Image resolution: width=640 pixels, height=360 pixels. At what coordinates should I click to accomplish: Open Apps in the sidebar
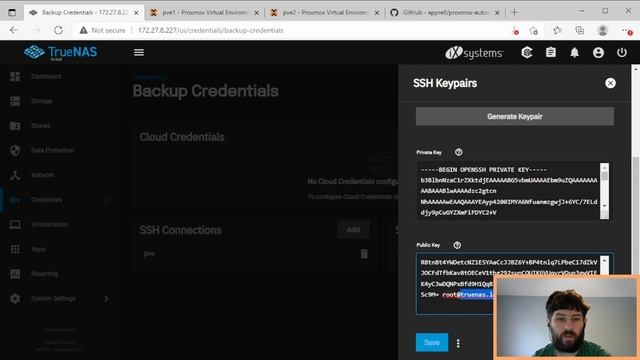point(38,249)
